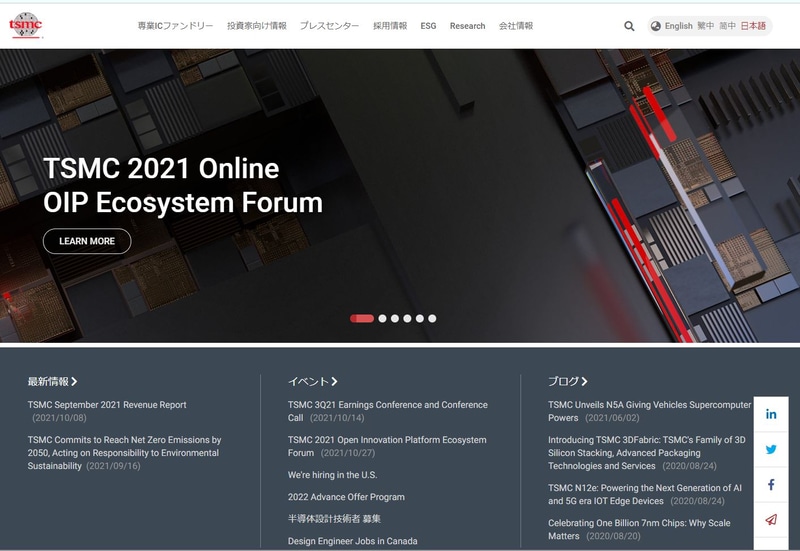Open the ESG menu
Viewport: 800px width, 551px height.
(x=428, y=26)
